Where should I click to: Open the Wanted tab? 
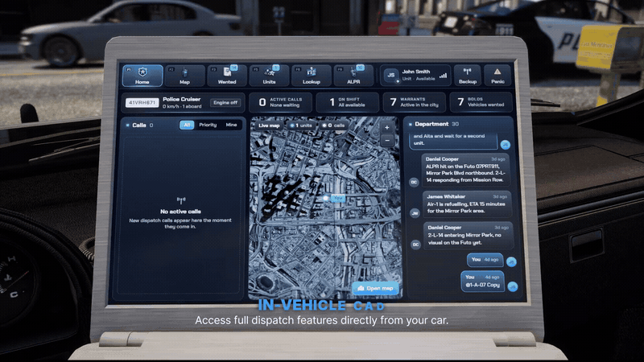[x=227, y=76]
